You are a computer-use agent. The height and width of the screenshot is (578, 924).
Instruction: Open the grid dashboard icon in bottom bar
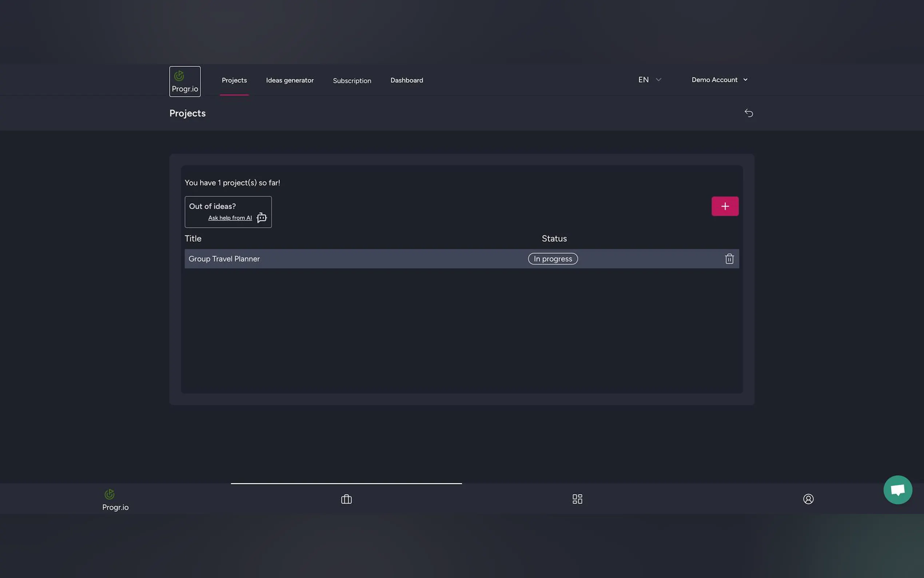pyautogui.click(x=577, y=499)
